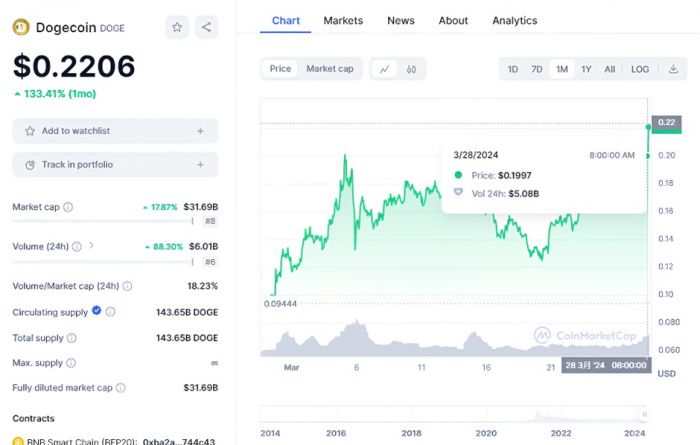Screen dimensions: 700x445
Task: Click the share icon next to Dogecoin
Action: [206, 27]
